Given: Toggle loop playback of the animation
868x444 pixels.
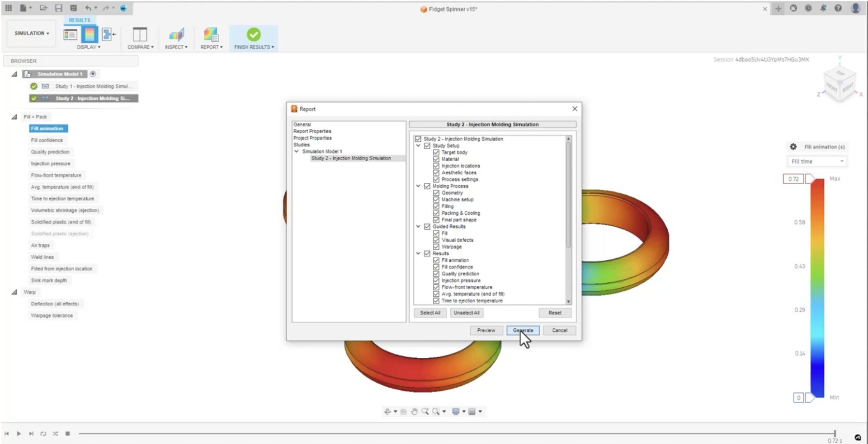Looking at the screenshot, I should pos(43,434).
